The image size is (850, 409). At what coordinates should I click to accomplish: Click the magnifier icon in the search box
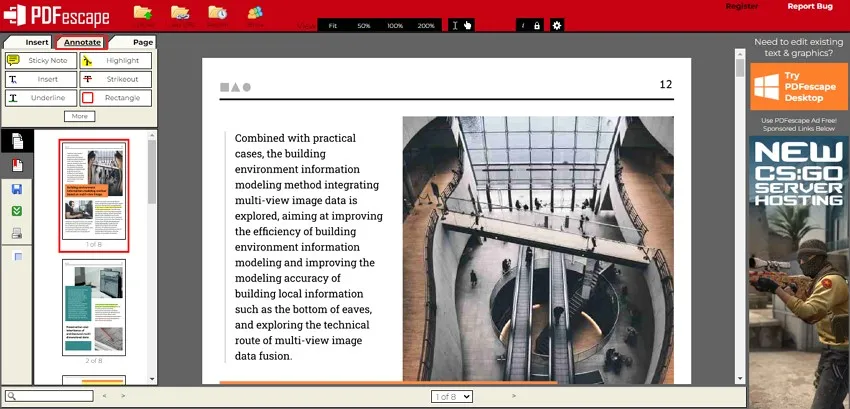(12, 397)
